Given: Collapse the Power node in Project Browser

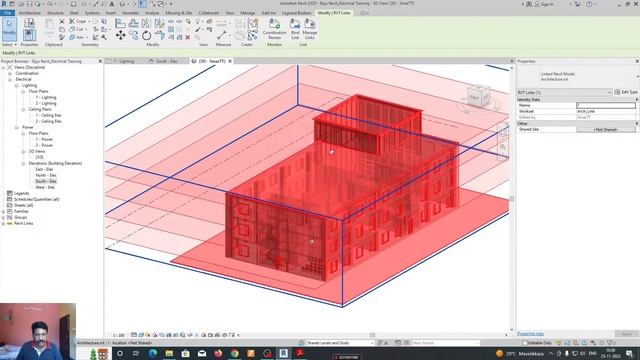Looking at the screenshot, I should 16,127.
